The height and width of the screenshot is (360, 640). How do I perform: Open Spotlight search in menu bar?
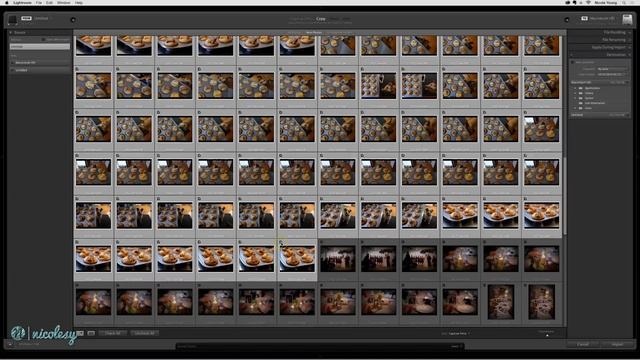click(x=624, y=2)
